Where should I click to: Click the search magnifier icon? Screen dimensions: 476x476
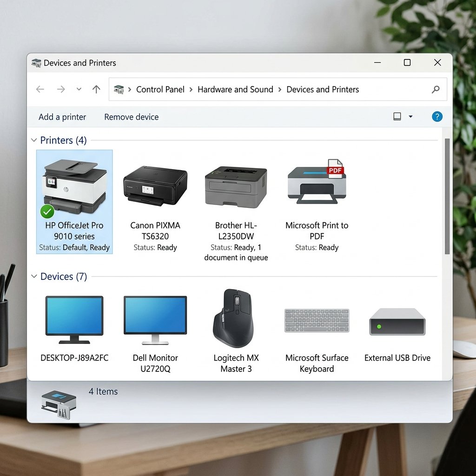coord(436,89)
